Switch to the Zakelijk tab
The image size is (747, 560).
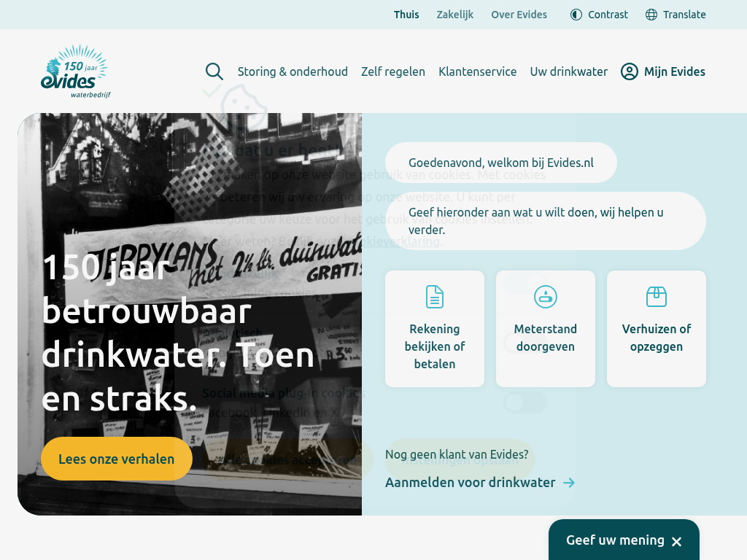(x=455, y=15)
